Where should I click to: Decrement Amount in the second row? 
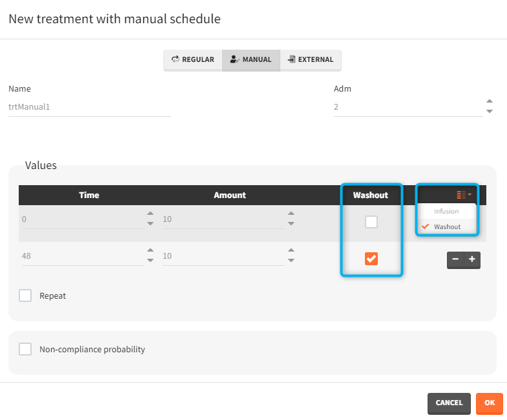point(291,261)
